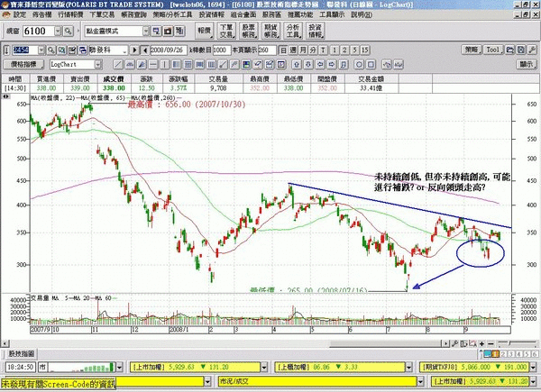The image size is (541, 392).
Task: Select the trend line drawing tool
Action: click(x=118, y=65)
